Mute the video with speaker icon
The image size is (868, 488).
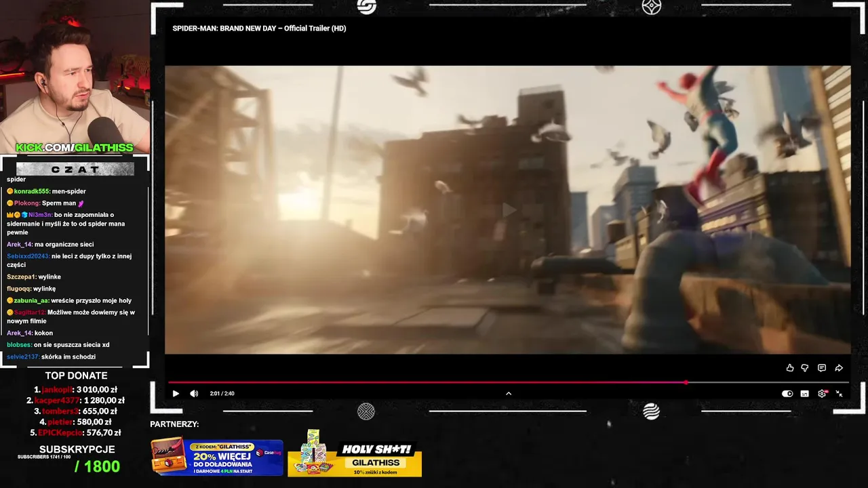click(194, 394)
